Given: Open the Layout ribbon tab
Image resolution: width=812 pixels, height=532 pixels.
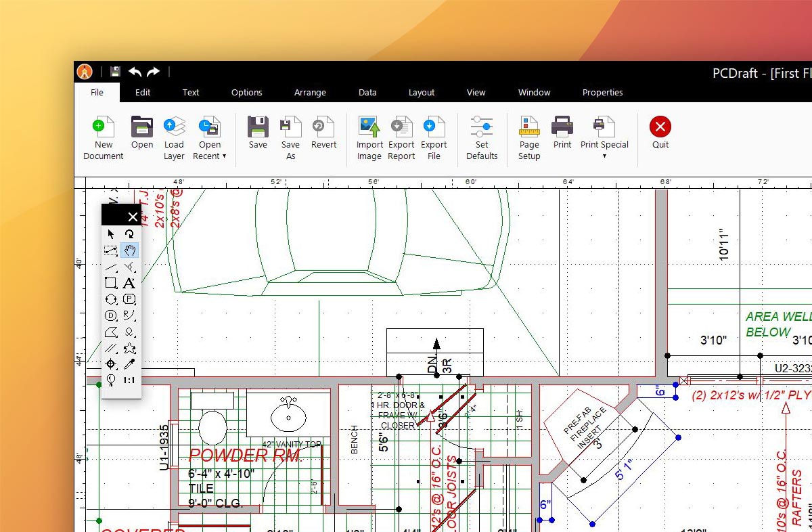Looking at the screenshot, I should coord(422,93).
